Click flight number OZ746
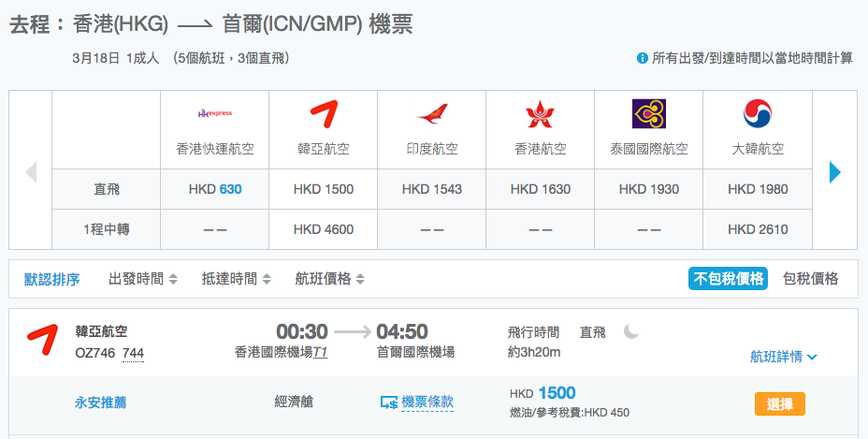Screen dimensions: 868x439 coord(95,353)
